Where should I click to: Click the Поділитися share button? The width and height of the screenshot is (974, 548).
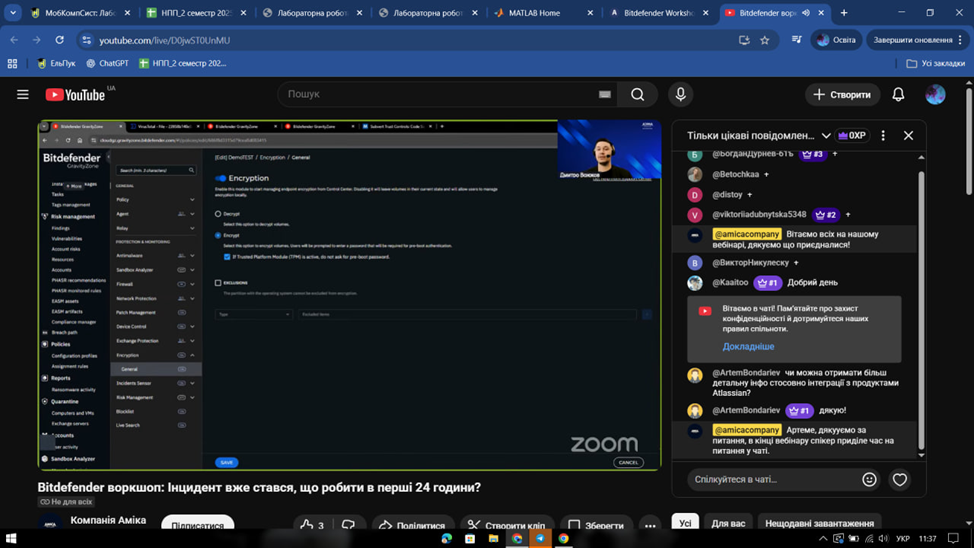(x=413, y=525)
